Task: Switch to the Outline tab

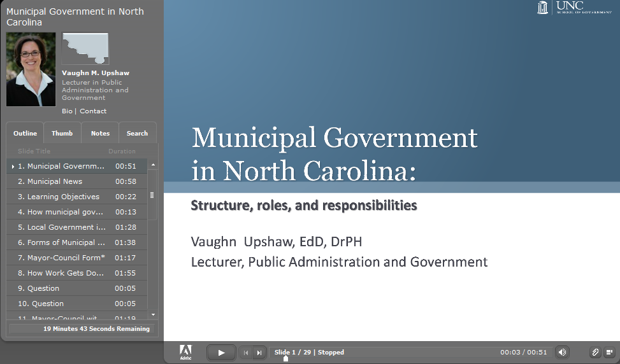Action: [x=25, y=133]
